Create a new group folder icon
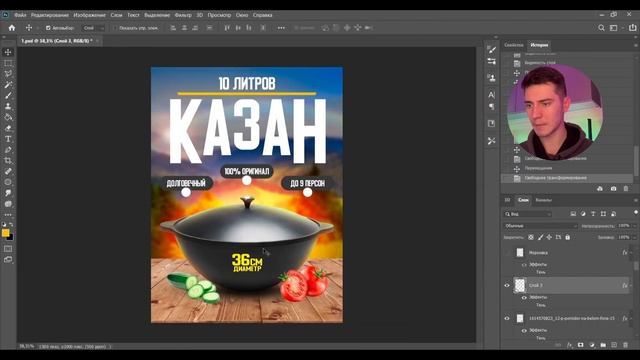 pos(603,345)
